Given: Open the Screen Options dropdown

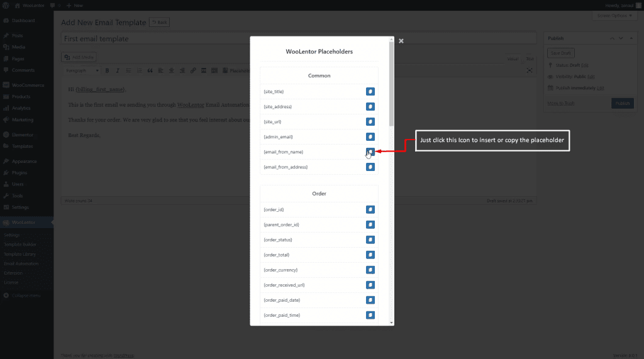Looking at the screenshot, I should (615, 15).
